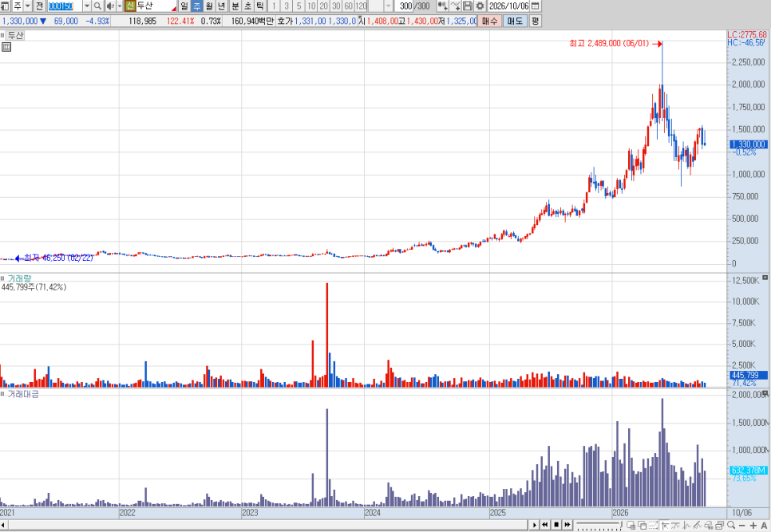
Task: Select the 60 interval button
Action: 349,6
